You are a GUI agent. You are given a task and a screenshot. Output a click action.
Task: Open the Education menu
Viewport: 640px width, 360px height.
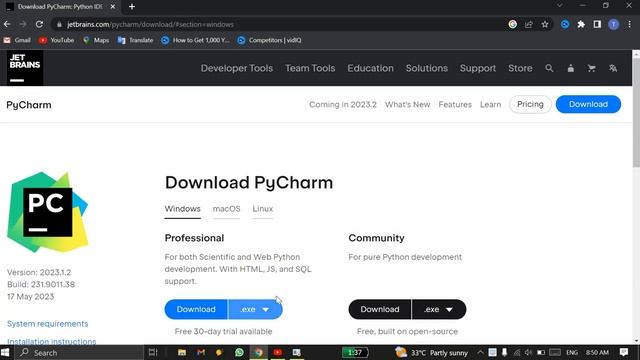(x=370, y=68)
